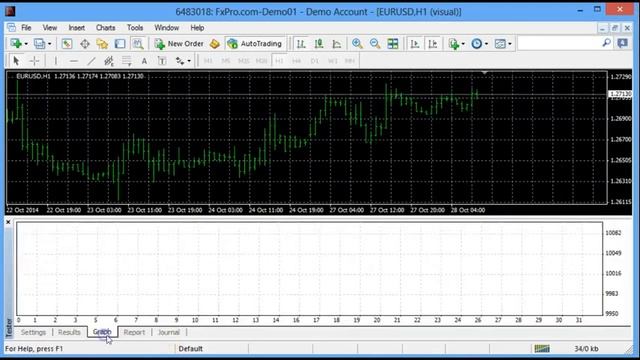Screen dimensions: 640x360
Task: Select the tester Graph tab
Action: pyautogui.click(x=102, y=332)
